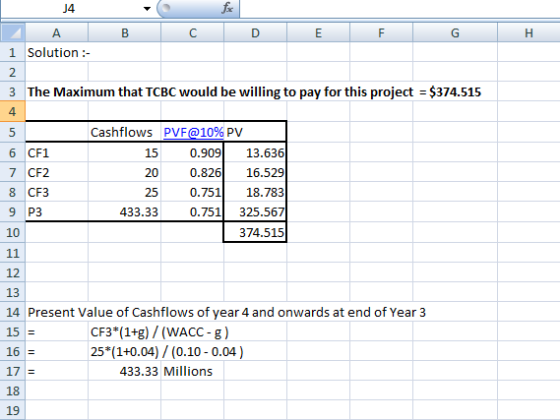Click the Select All corner triangle

click(13, 33)
